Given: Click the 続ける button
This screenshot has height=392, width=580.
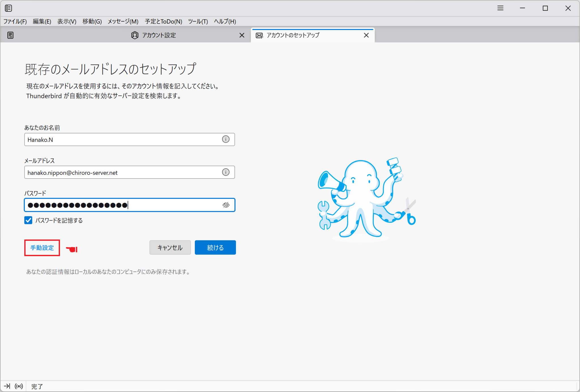Looking at the screenshot, I should pos(215,247).
